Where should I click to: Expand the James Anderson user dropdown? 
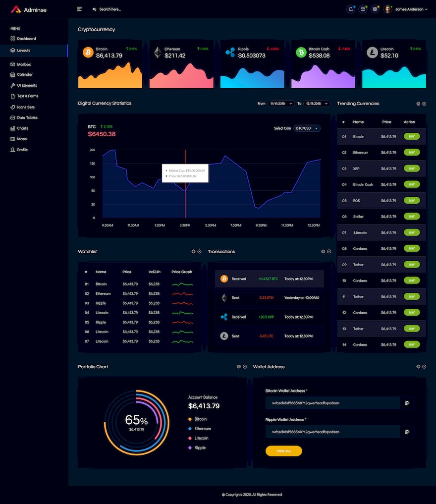(411, 9)
